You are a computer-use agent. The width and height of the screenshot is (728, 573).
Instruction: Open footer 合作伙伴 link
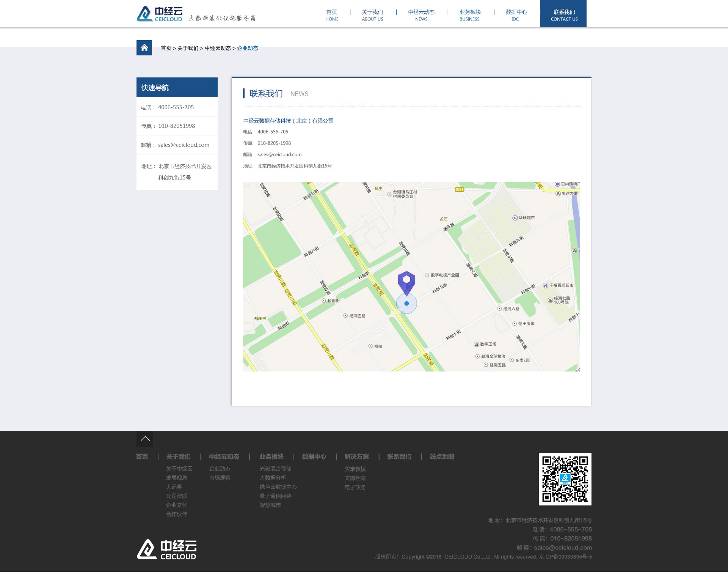[x=177, y=515]
